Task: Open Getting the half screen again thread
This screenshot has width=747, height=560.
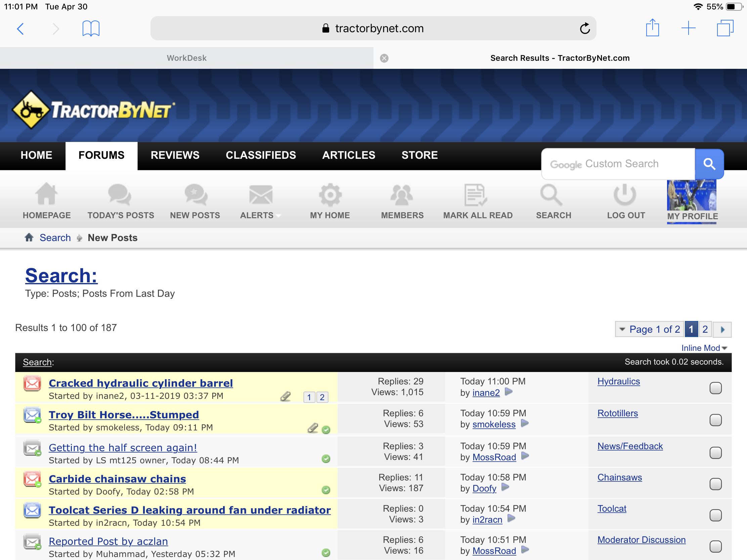Action: (x=123, y=448)
